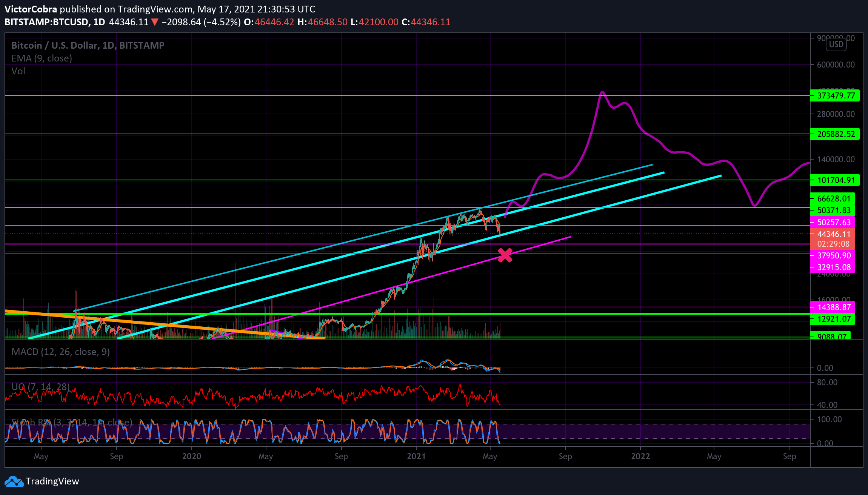Click the low value L:42100.00

(x=374, y=22)
